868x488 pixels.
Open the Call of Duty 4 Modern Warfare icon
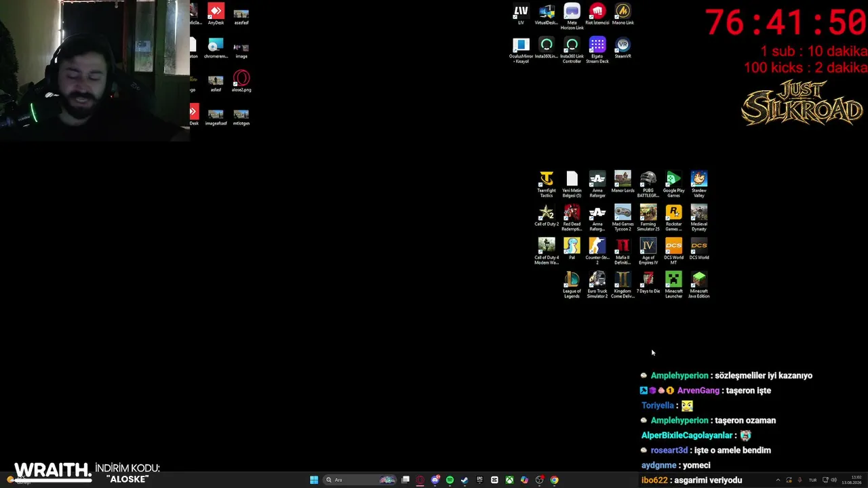pyautogui.click(x=547, y=251)
